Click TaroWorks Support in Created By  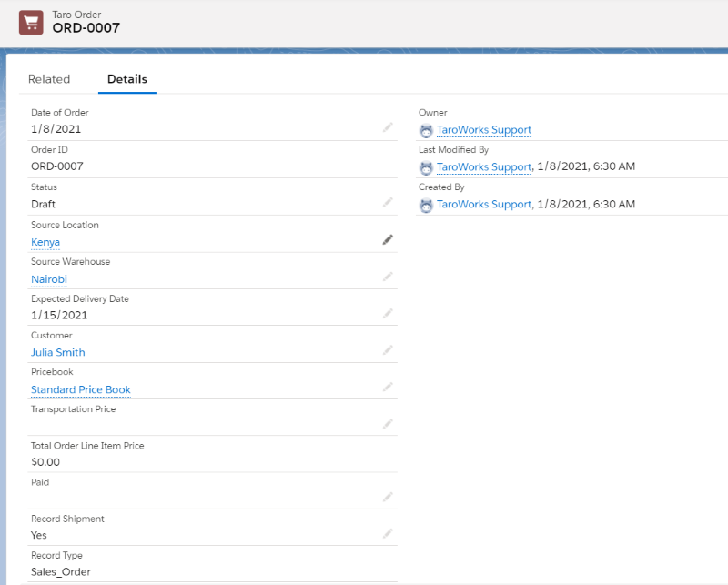484,205
